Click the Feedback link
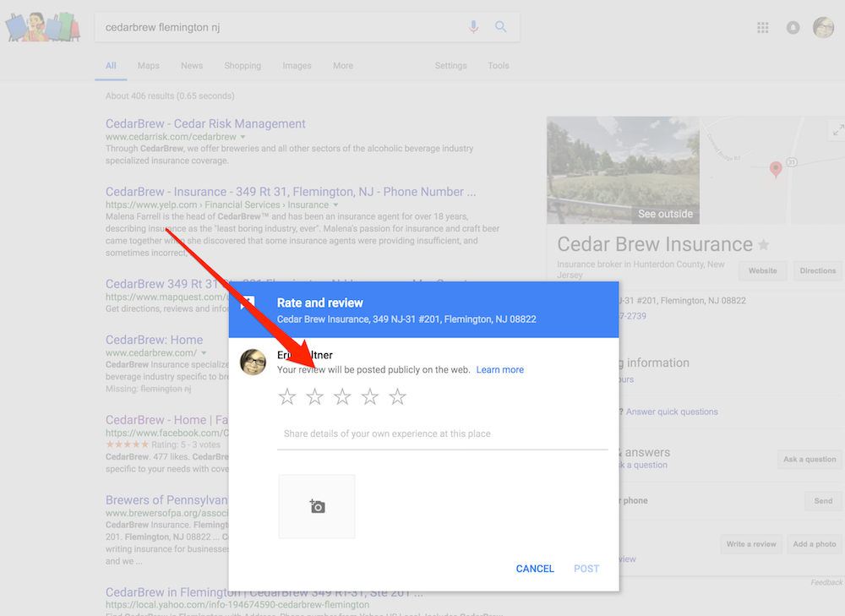 tap(826, 582)
